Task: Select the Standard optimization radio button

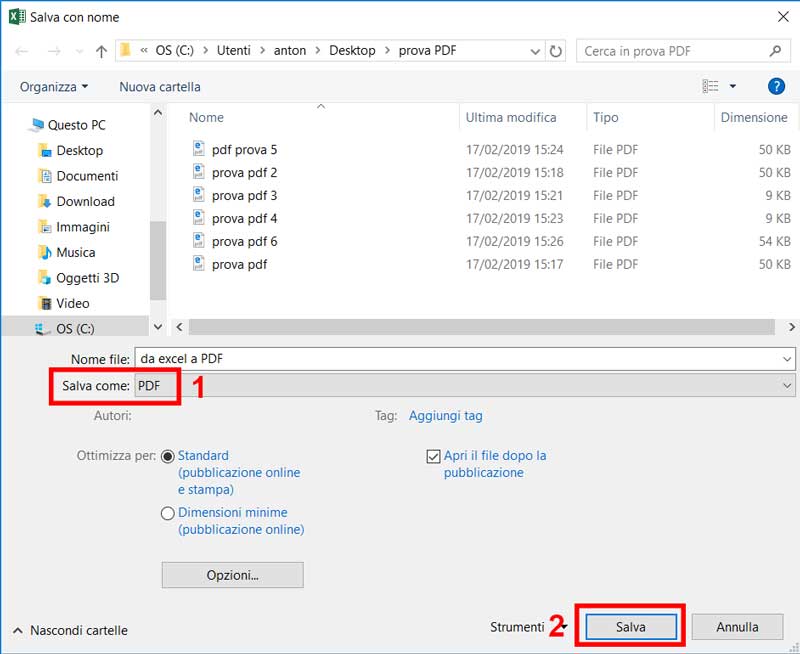Action: (x=167, y=457)
